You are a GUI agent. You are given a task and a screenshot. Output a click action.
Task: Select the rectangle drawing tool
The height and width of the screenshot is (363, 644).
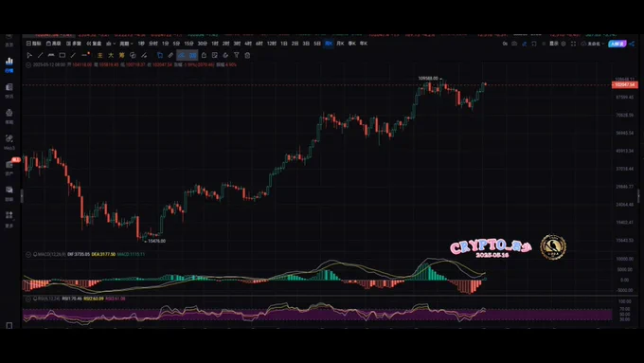point(63,55)
